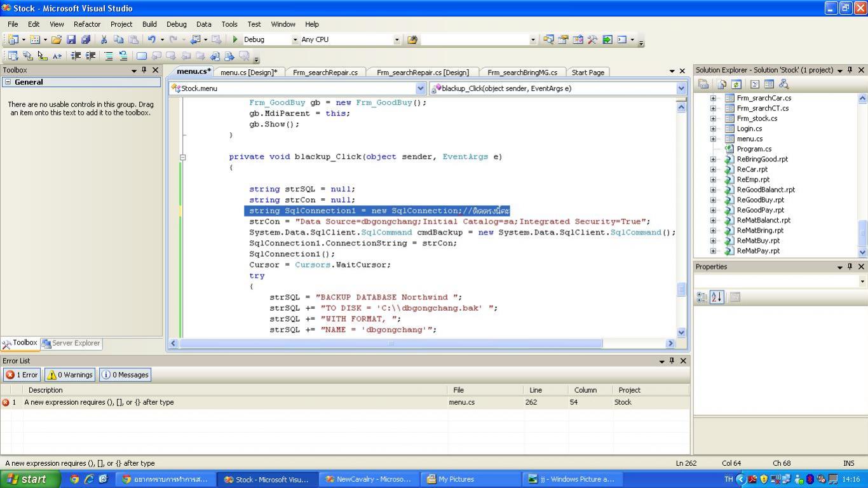868x488 pixels.
Task: Switch to the Start Page tab
Action: coord(588,72)
